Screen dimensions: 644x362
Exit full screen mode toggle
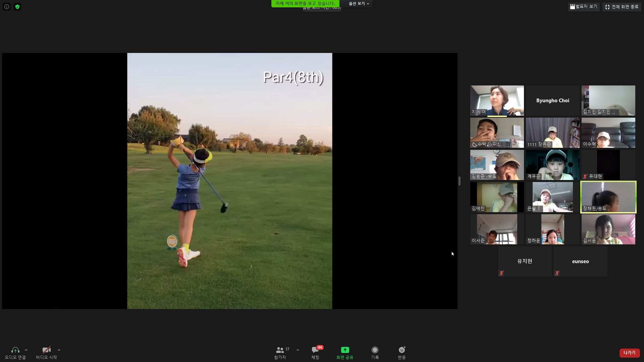[622, 7]
